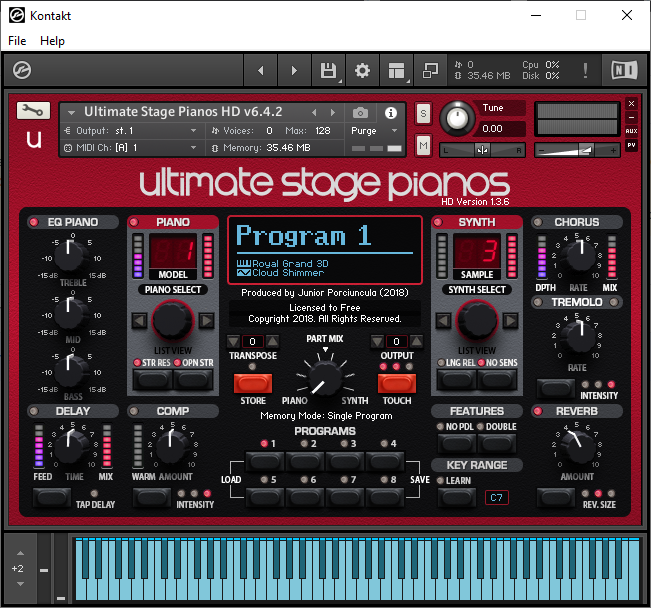Click the TAP DELAY button

click(52, 498)
